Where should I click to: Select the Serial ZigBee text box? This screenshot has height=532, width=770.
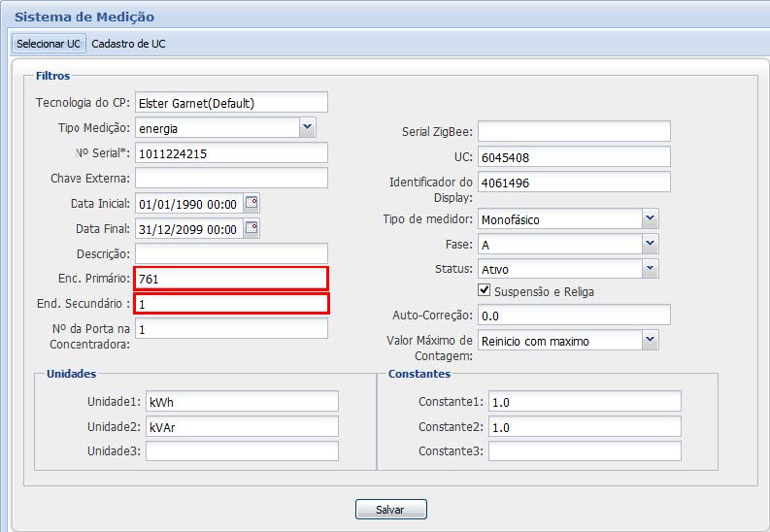coord(573,131)
